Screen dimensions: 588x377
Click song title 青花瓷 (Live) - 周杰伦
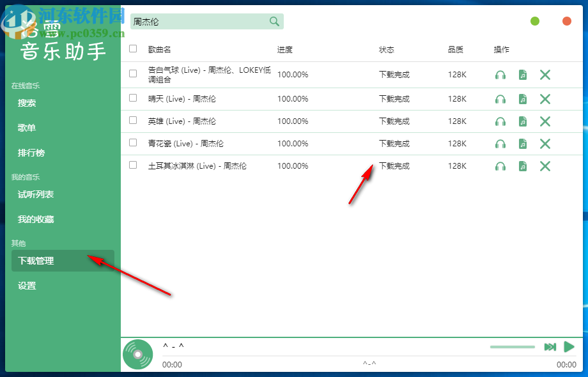(x=185, y=144)
